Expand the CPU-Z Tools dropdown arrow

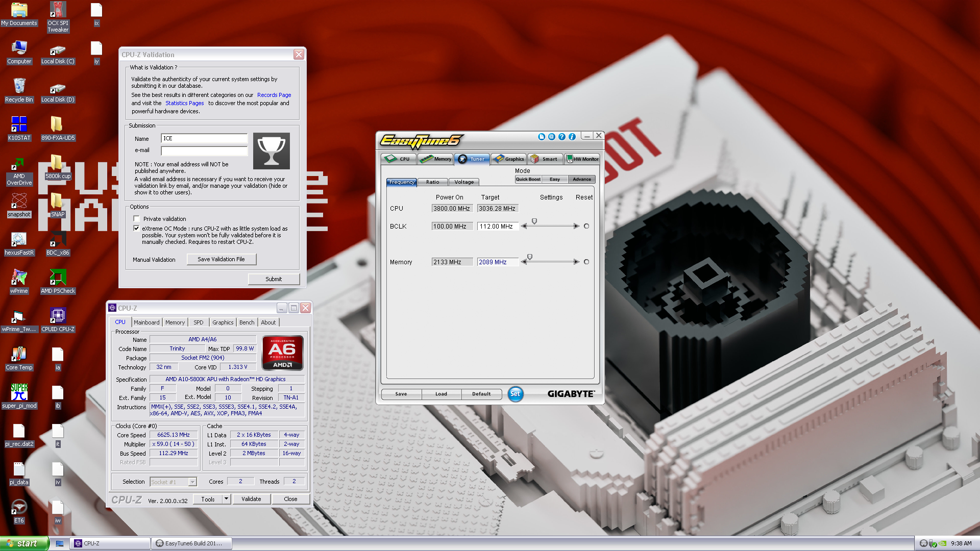coord(226,499)
